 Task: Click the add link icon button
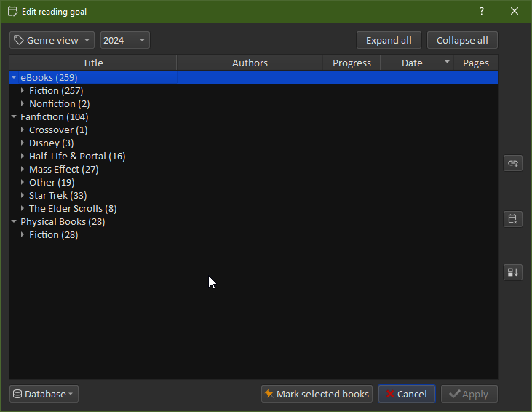(513, 164)
